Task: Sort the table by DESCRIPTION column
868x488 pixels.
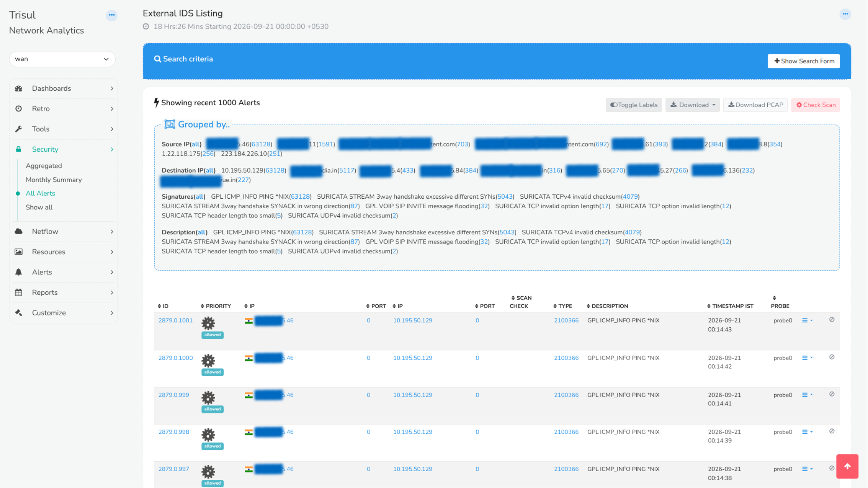Action: point(607,306)
